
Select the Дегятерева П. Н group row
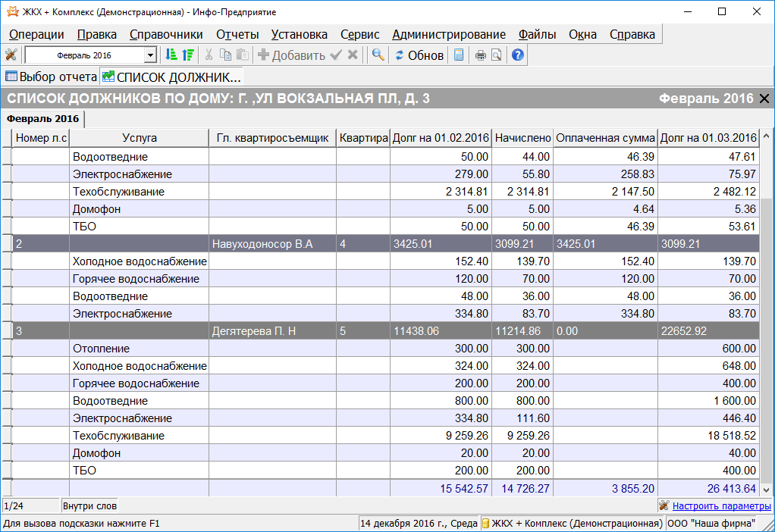tap(385, 331)
